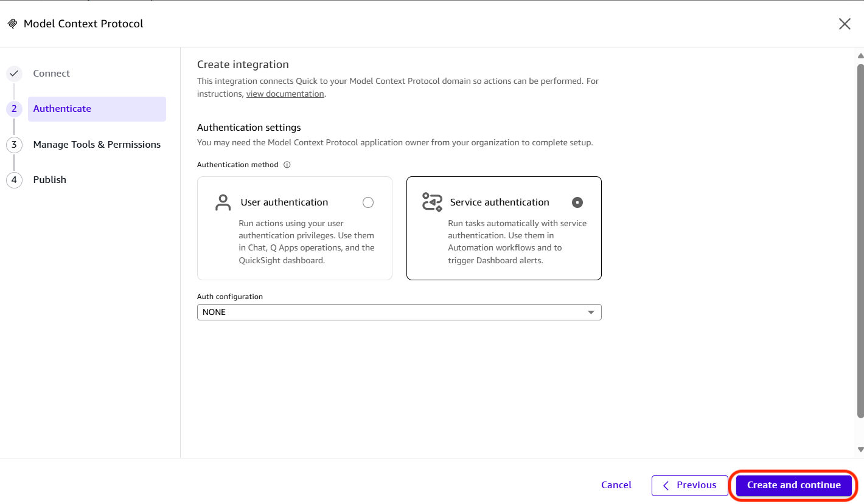Click the Model Context Protocol logo icon
This screenshot has height=504, width=864.
click(12, 24)
